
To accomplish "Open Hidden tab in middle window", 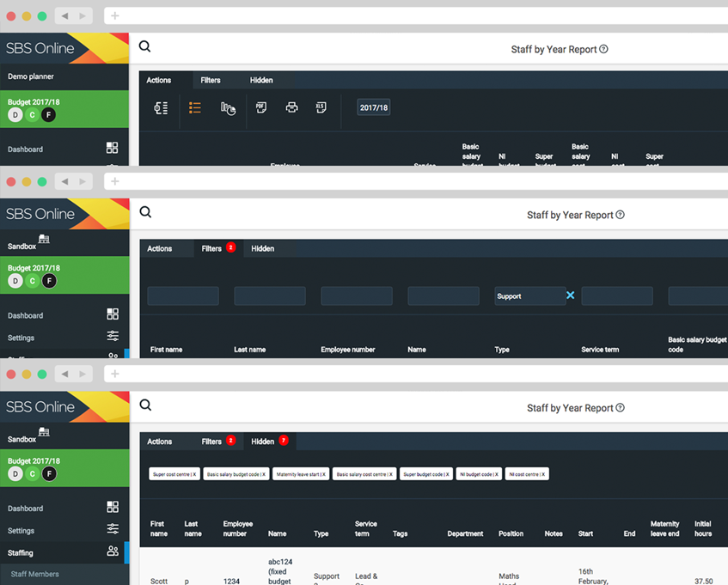I will (263, 248).
